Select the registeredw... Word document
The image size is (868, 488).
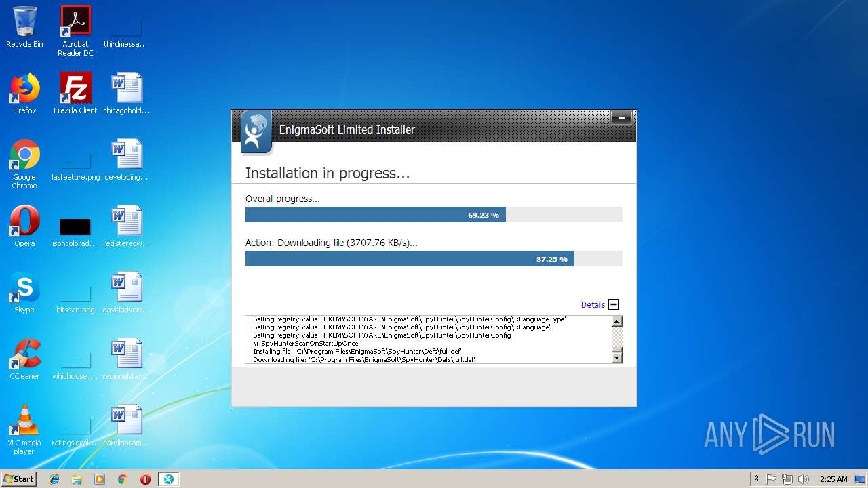coord(126,226)
